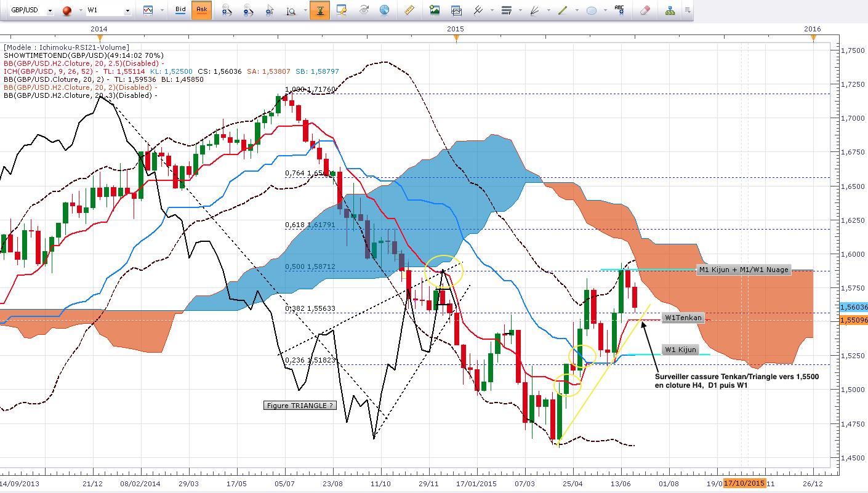This screenshot has height=493, width=868.
Task: Click the blue radar globe icon
Action: 385,10
